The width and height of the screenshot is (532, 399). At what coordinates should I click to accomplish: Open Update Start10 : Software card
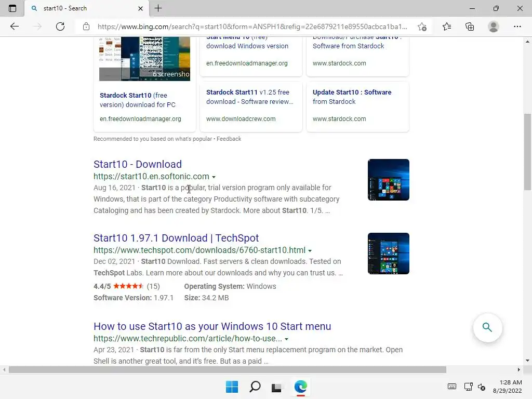[x=357, y=106]
